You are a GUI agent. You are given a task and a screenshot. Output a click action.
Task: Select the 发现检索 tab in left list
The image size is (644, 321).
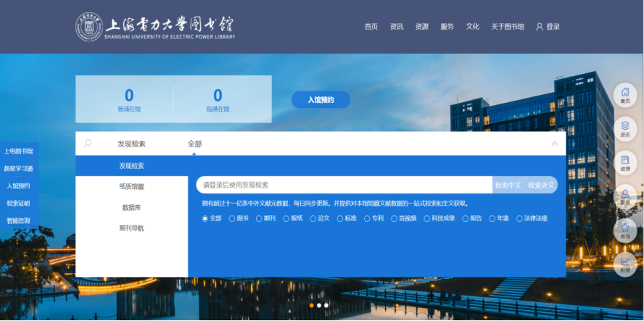tap(132, 166)
